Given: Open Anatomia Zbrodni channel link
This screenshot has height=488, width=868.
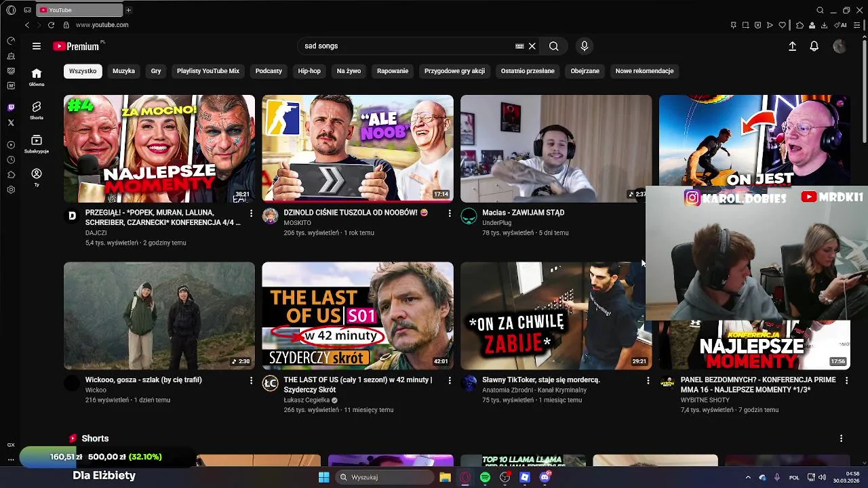Looking at the screenshot, I should pyautogui.click(x=534, y=390).
